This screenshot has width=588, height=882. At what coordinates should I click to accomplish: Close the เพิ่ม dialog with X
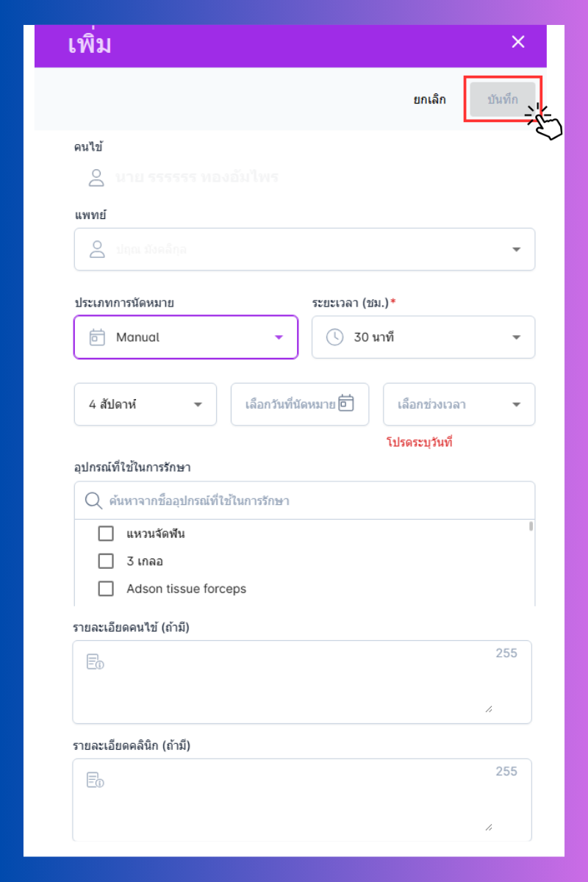click(518, 42)
